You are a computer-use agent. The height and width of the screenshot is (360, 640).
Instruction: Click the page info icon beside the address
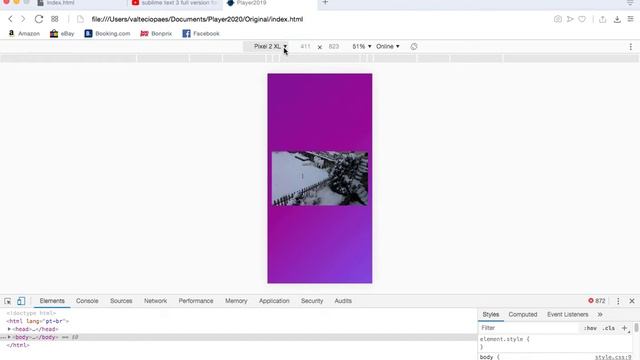80,19
